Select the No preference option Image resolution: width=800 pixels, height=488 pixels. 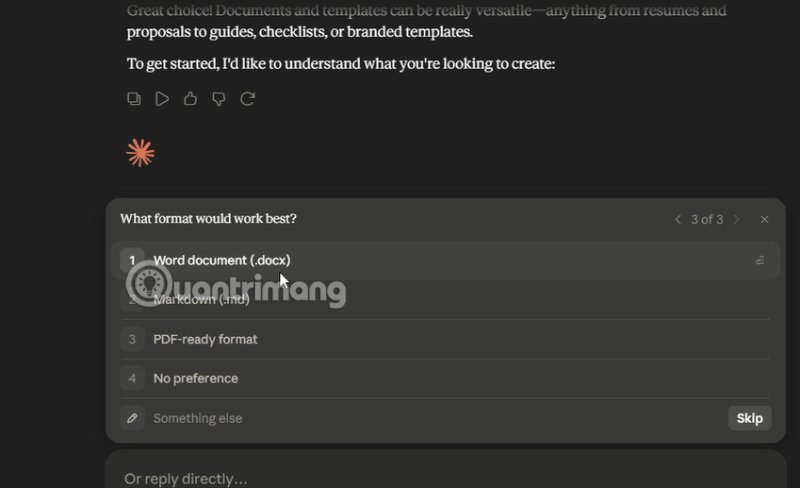[445, 379]
